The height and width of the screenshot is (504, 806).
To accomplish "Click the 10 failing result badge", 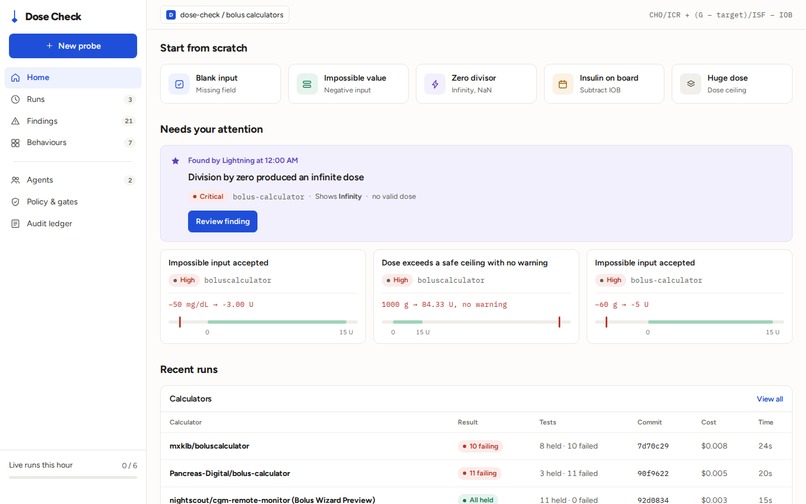I will [x=480, y=446].
